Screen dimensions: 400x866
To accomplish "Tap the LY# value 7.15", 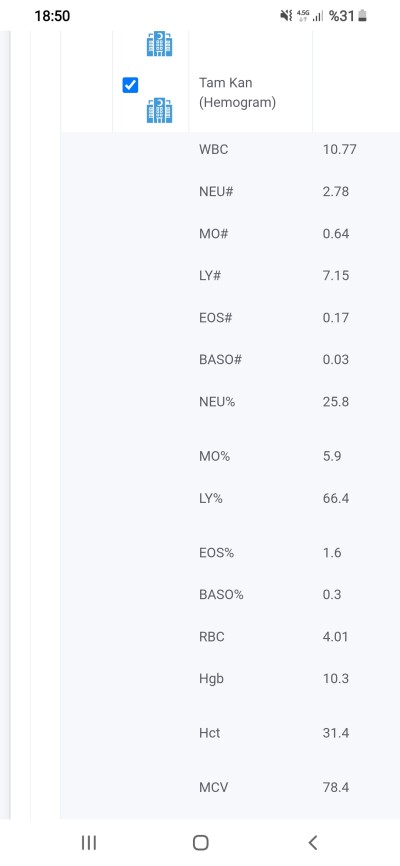I will 335,276.
